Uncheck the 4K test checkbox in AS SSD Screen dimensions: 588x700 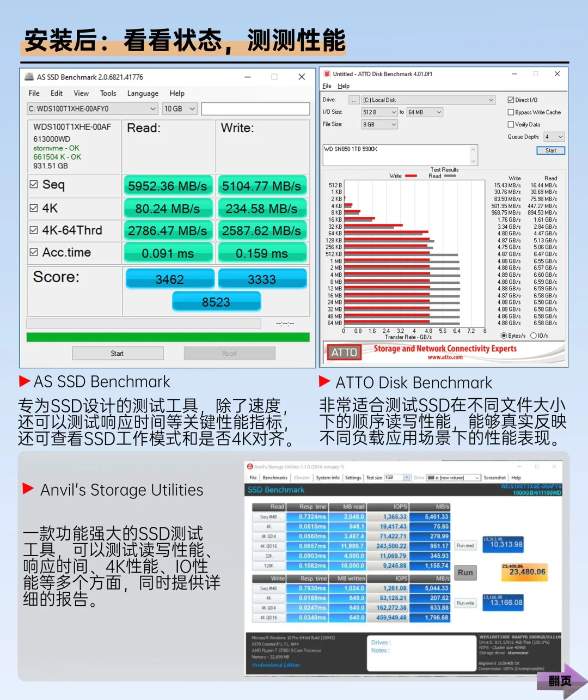click(x=34, y=208)
